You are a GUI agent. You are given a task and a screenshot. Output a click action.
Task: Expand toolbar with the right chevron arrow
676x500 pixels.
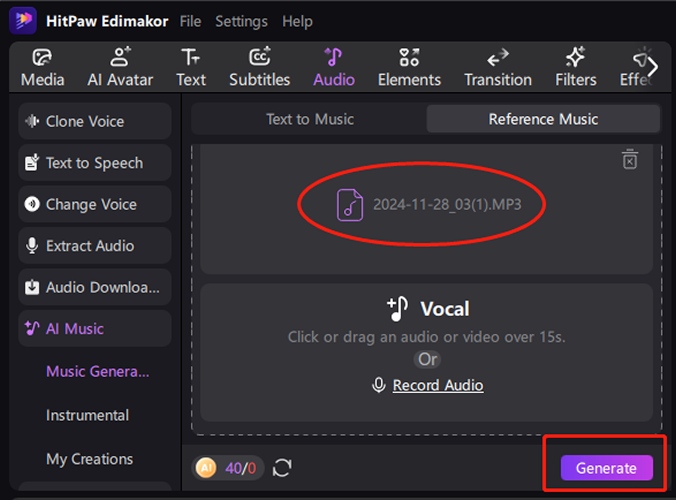653,67
